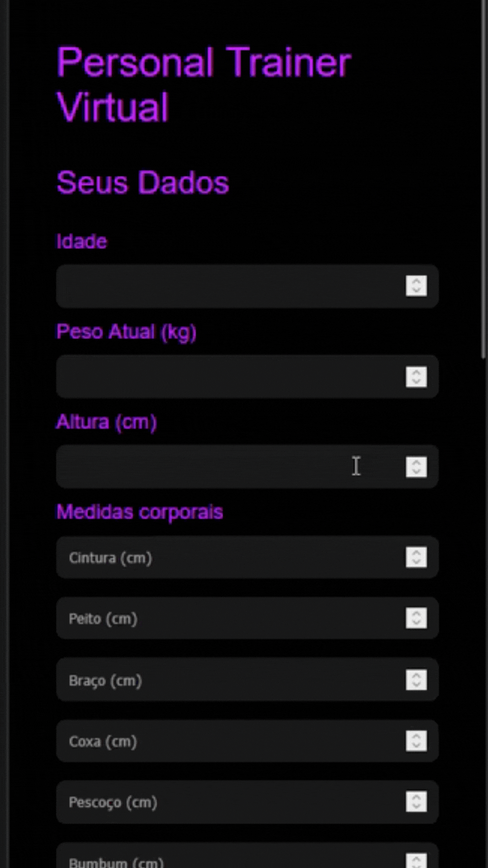Select the Coxa (cm) measurement field
Screen dimensions: 488x868
[x=247, y=741]
